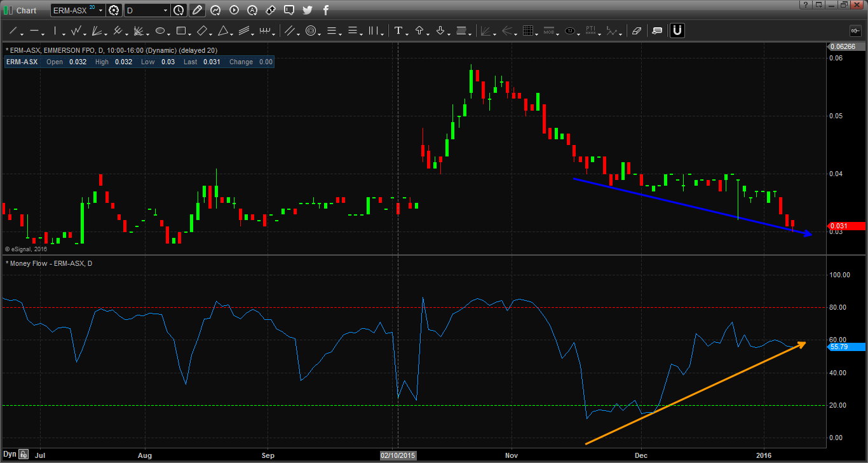This screenshot has width=868, height=463.
Task: Select the auto-label circle A icon
Action: (x=252, y=10)
